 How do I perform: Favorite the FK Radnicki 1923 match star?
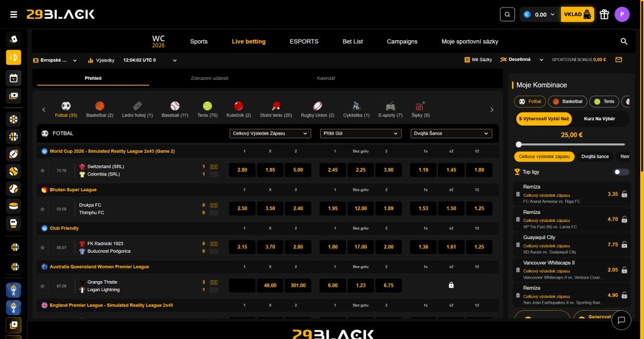pyautogui.click(x=42, y=247)
